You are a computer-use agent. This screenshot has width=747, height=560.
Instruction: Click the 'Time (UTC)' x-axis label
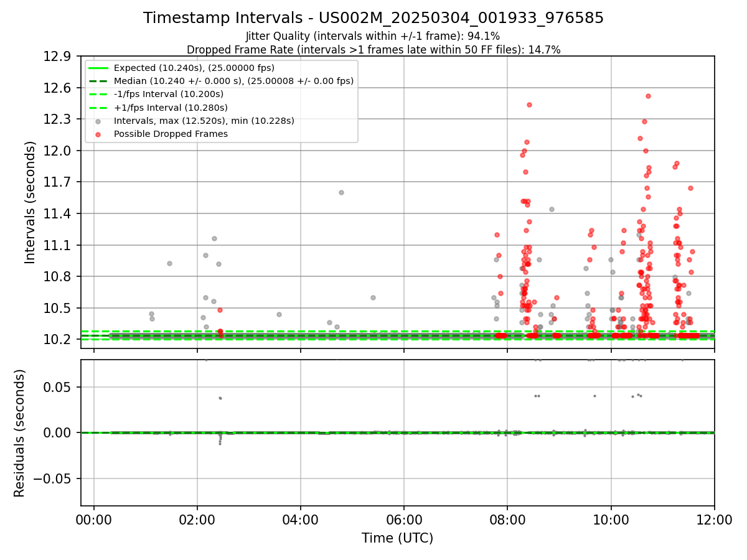pyautogui.click(x=397, y=538)
